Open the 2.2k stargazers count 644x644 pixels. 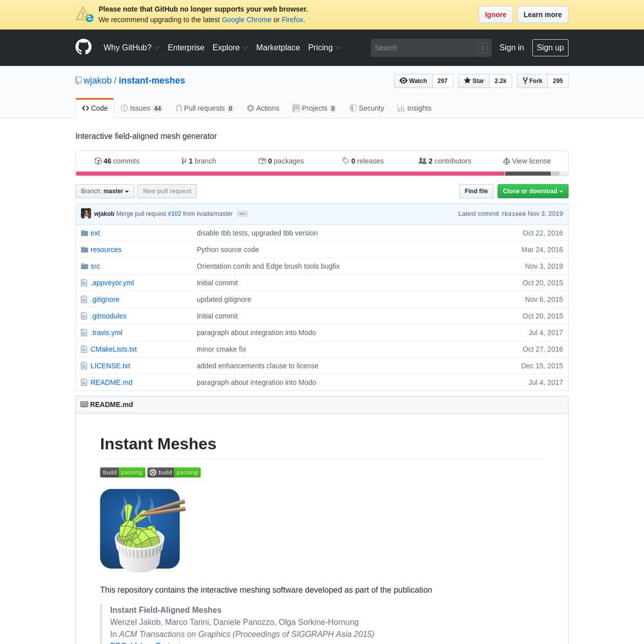point(500,81)
